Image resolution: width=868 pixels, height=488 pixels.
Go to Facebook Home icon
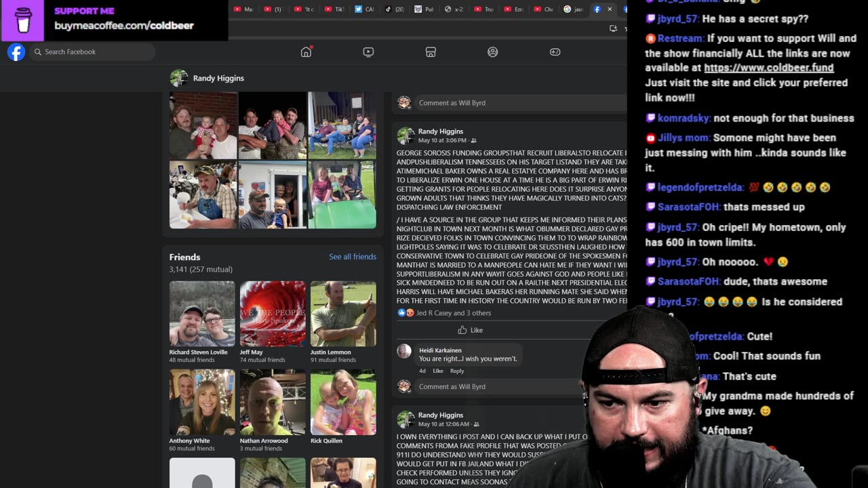[x=306, y=52]
